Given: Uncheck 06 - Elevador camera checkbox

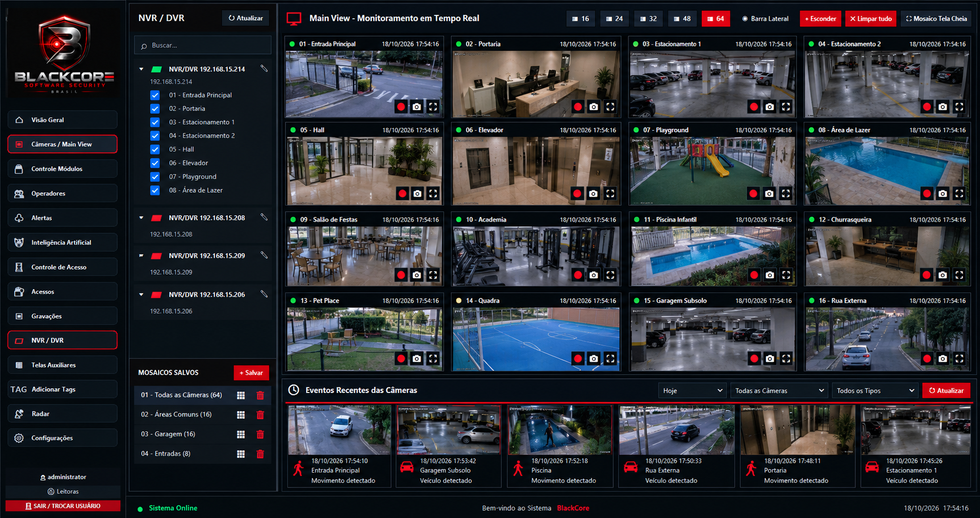Looking at the screenshot, I should click(x=155, y=163).
